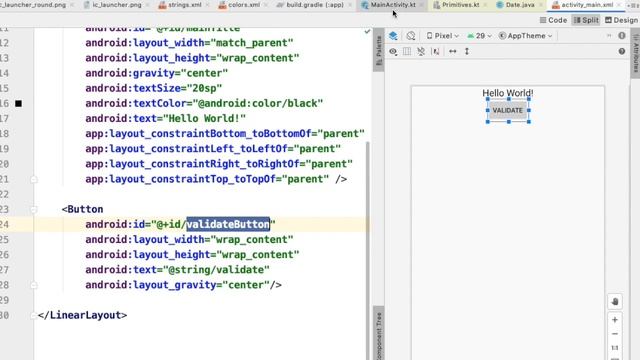Open the API 29 version dropdown
Viewport: 640px width, 360px height.
[x=480, y=36]
